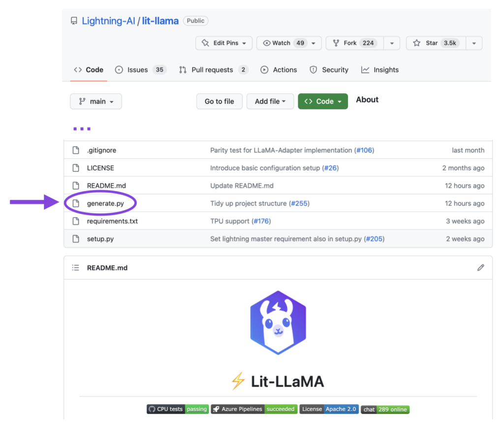Click the Apache 2.0 license badge
The width and height of the screenshot is (504, 439).
click(x=329, y=409)
